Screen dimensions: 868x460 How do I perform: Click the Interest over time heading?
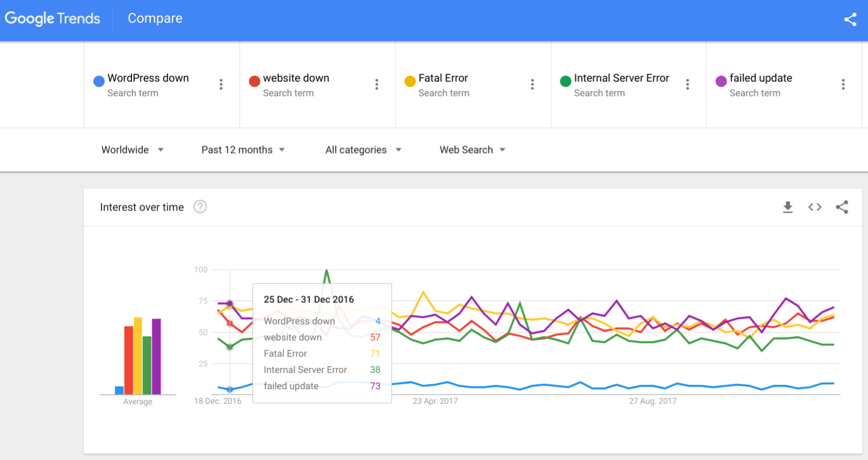(x=142, y=207)
